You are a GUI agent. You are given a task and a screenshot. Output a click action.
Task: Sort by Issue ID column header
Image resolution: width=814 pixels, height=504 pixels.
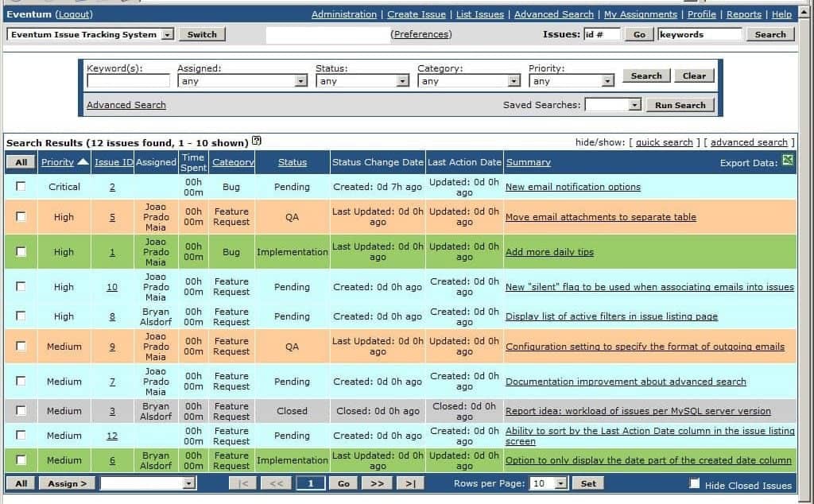114,162
